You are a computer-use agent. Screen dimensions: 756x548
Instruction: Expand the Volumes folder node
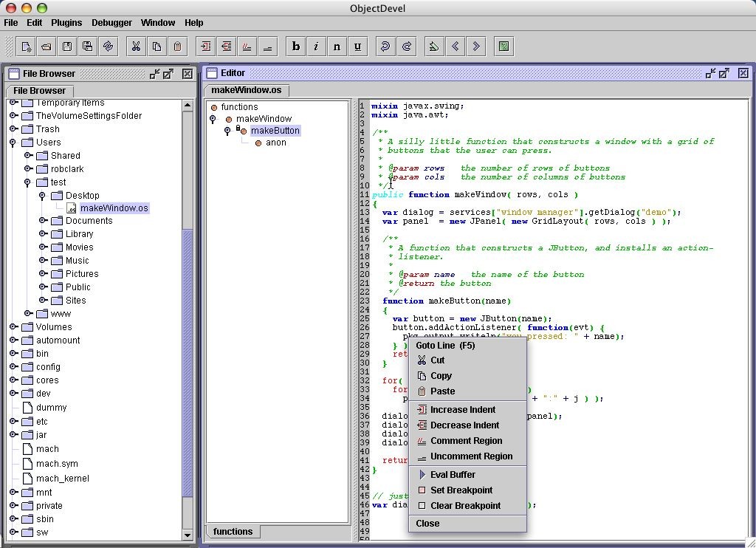click(13, 327)
